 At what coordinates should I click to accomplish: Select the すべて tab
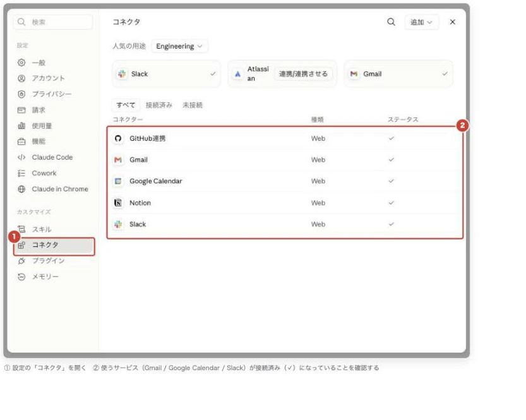pyautogui.click(x=126, y=105)
